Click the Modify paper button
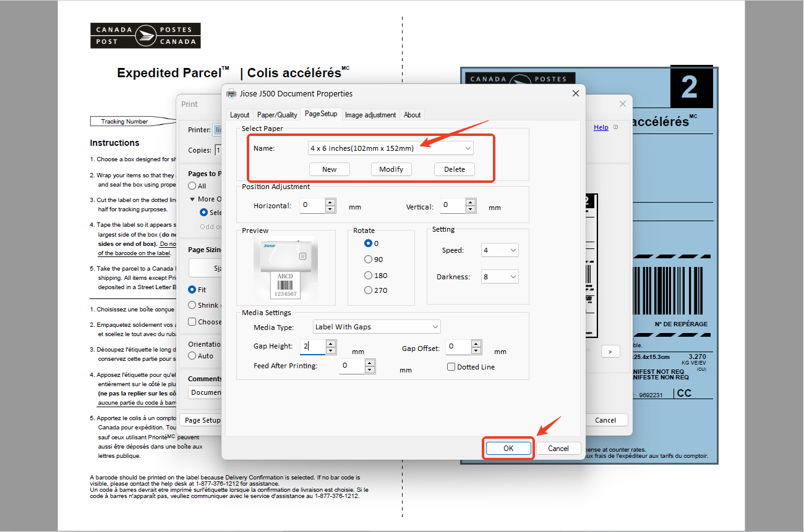Image resolution: width=804 pixels, height=532 pixels. point(391,169)
